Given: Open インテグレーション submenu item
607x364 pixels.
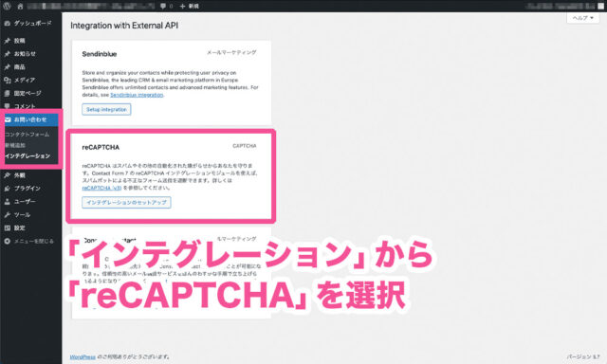Looking at the screenshot, I should [28, 155].
